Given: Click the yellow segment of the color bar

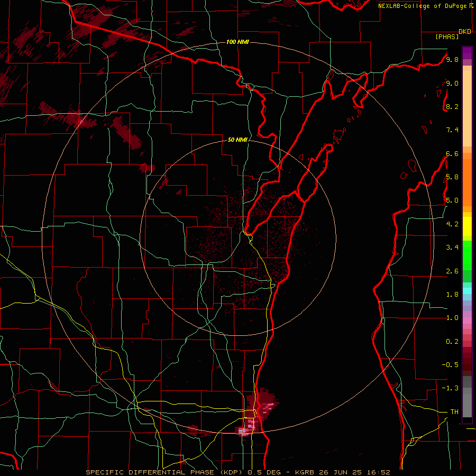Looking at the screenshot, I should coord(467,226).
